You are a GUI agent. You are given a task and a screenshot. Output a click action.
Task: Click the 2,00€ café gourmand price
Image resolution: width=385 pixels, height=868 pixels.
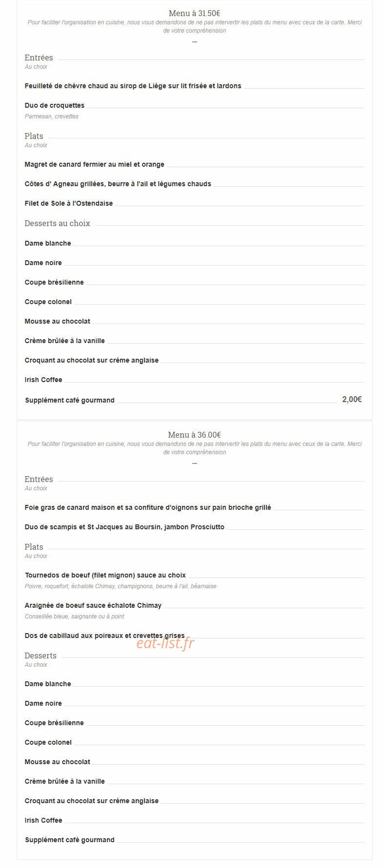(x=352, y=400)
